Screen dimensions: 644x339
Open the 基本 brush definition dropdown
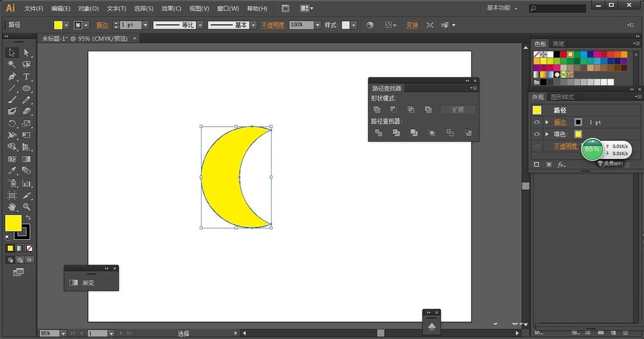253,25
